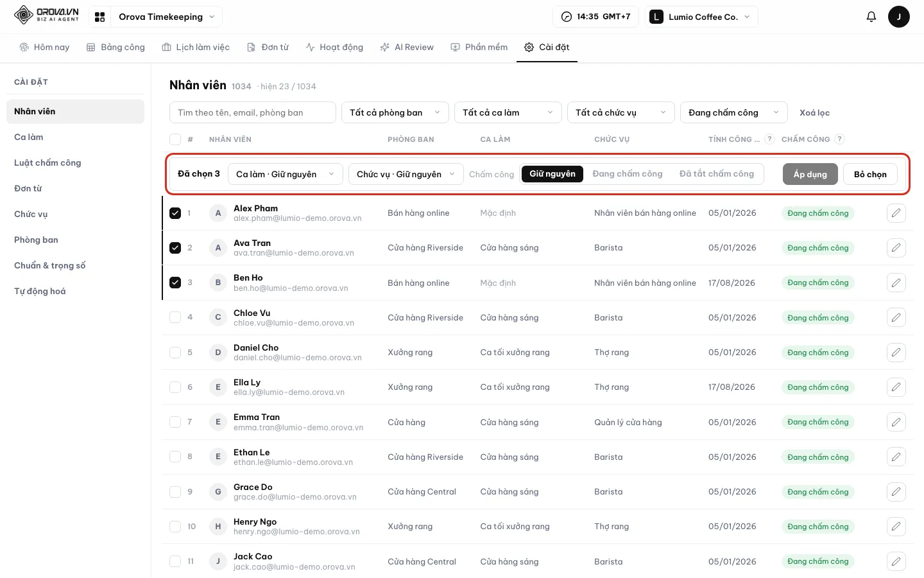The image size is (924, 578).
Task: Edit Ava Tran with the pencil icon
Action: tap(896, 248)
